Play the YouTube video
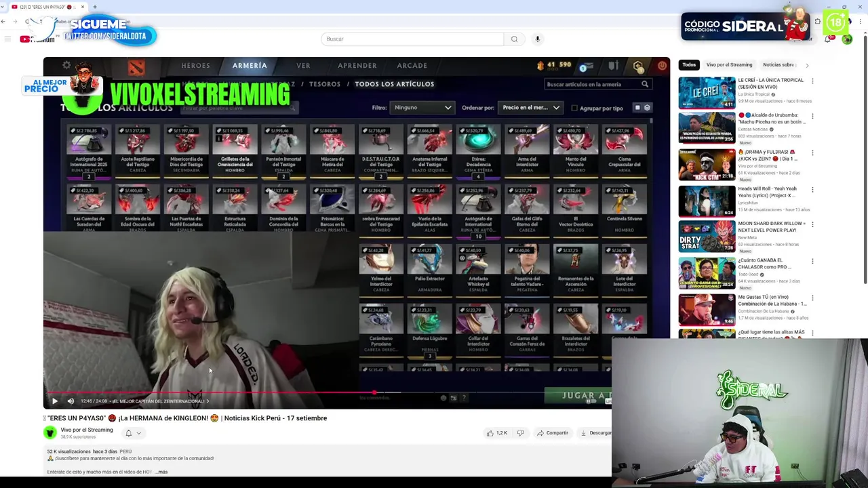 click(x=55, y=401)
